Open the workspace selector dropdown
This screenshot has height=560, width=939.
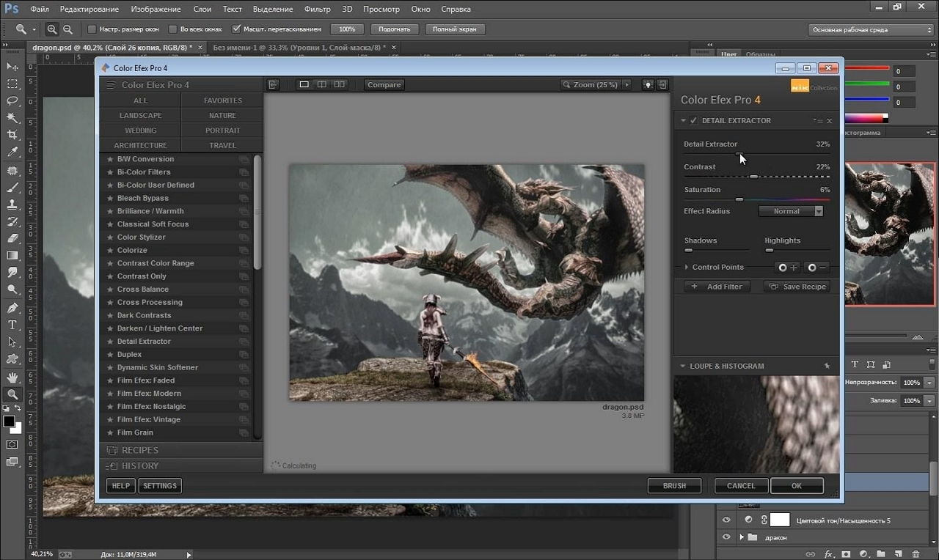(871, 30)
